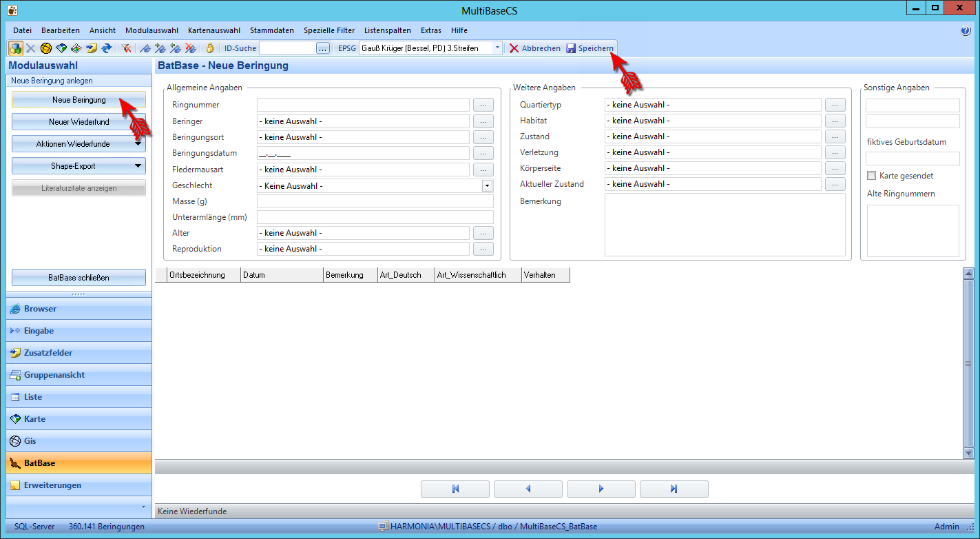Open the EPSG coordinate system dropdown
The image size is (980, 539).
coord(497,48)
